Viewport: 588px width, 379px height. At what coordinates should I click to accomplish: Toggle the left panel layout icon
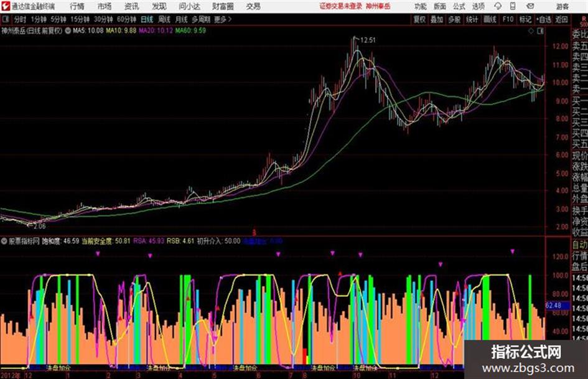[x=6, y=19]
